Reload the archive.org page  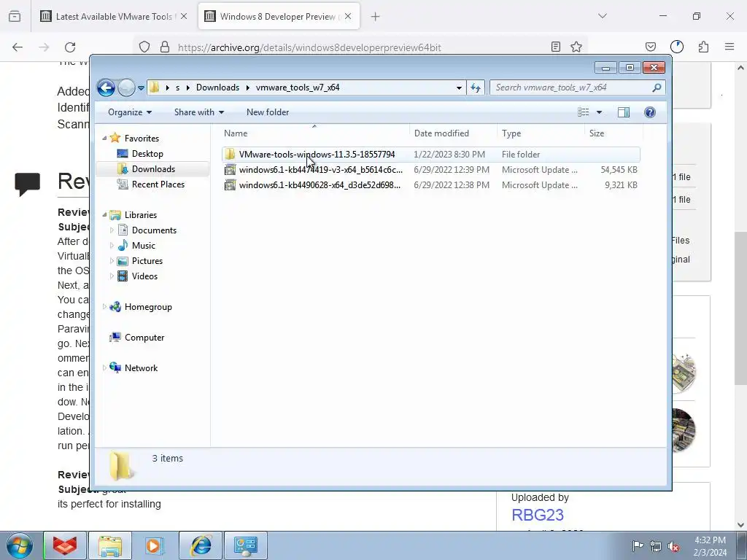(70, 47)
